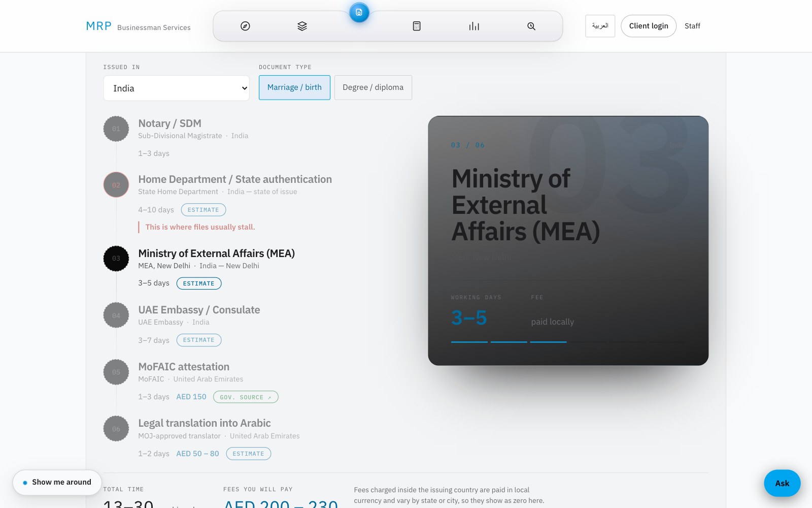The image size is (812, 508).
Task: Select the UAE Embassy / Consulate step title
Action: point(199,310)
